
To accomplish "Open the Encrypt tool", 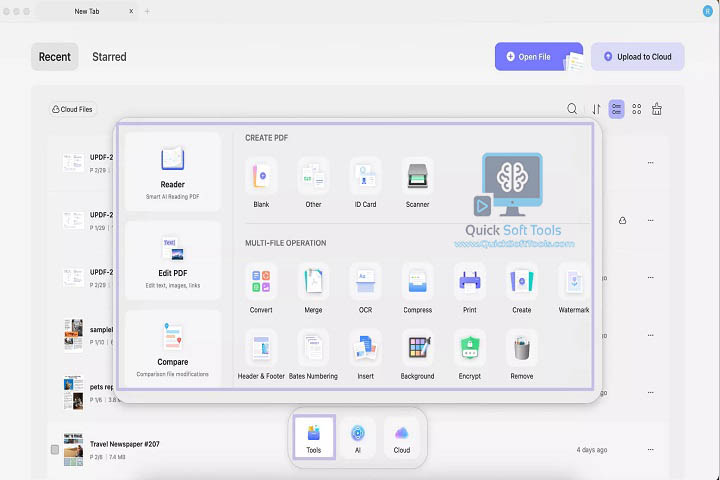I will [469, 355].
